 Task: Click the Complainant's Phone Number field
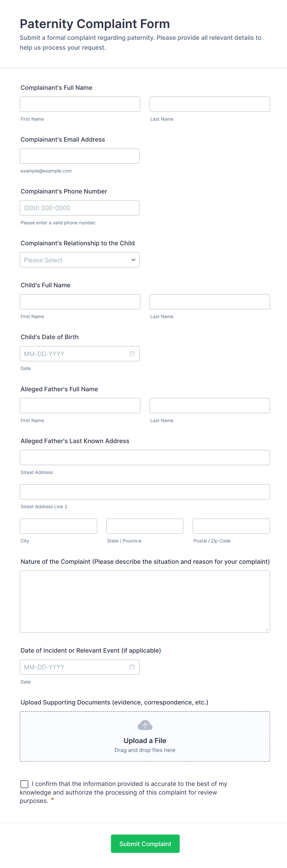pos(80,208)
